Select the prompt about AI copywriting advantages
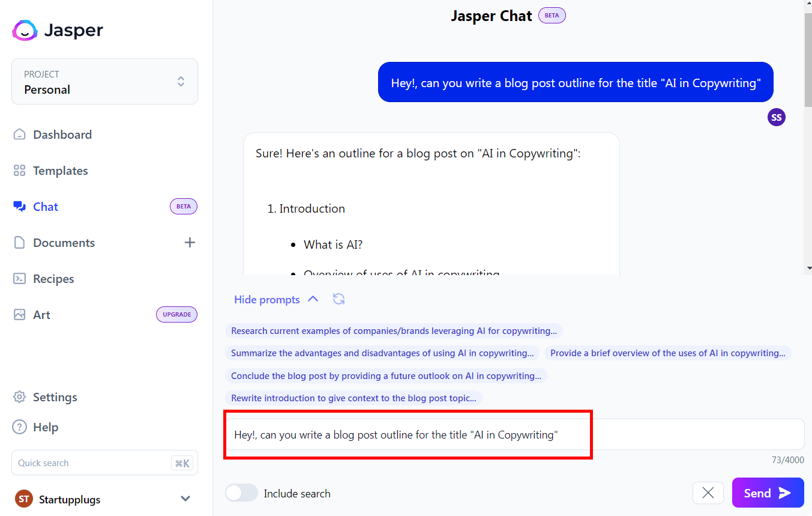The height and width of the screenshot is (516, 812). 382,353
